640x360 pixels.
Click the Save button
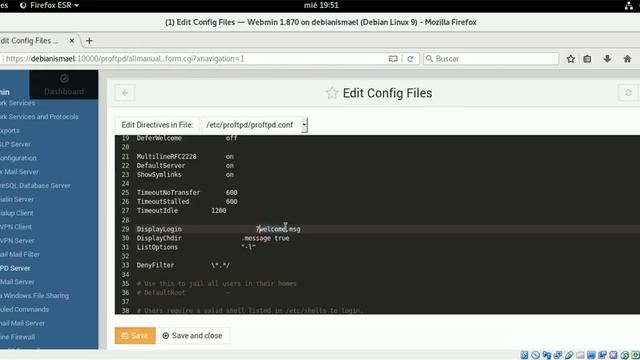pos(135,336)
